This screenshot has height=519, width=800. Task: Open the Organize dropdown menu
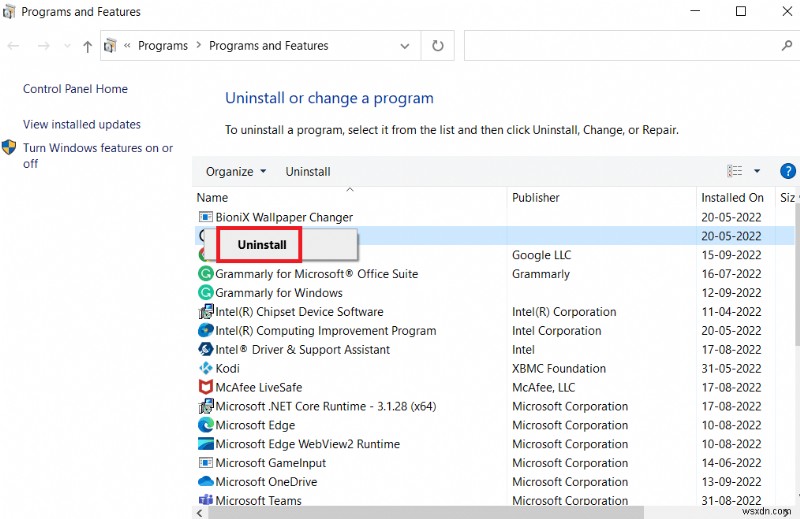tap(236, 171)
